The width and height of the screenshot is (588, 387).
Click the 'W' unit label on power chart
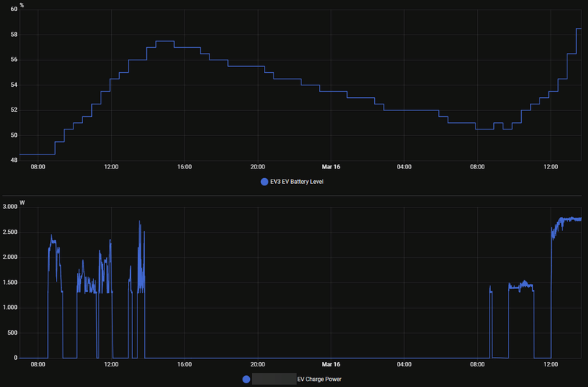click(x=22, y=202)
